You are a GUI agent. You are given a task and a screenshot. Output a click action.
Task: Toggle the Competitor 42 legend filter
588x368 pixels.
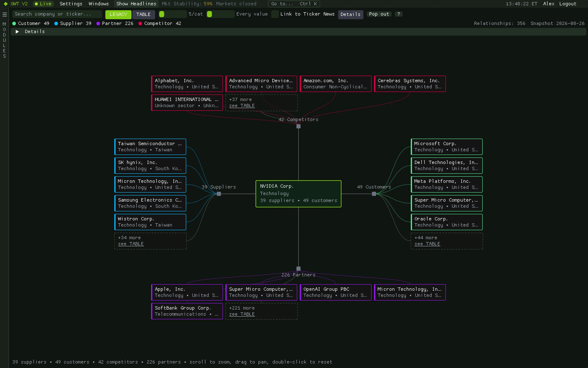click(160, 23)
